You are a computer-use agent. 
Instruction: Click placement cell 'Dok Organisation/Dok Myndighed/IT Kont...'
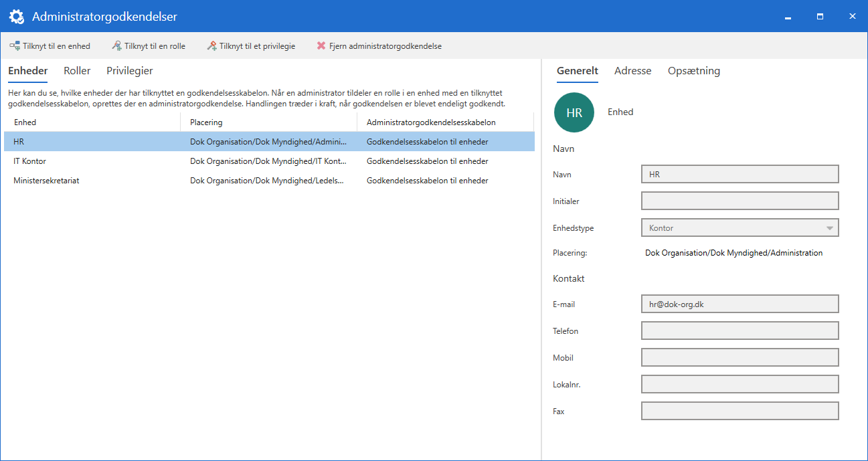(268, 161)
